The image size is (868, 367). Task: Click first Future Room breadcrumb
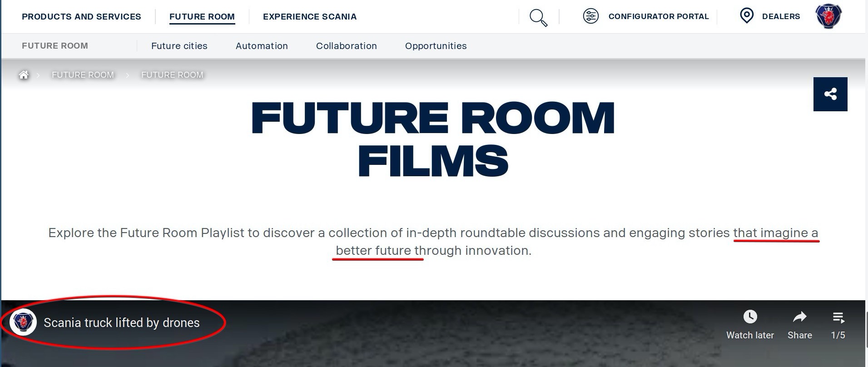coord(83,75)
